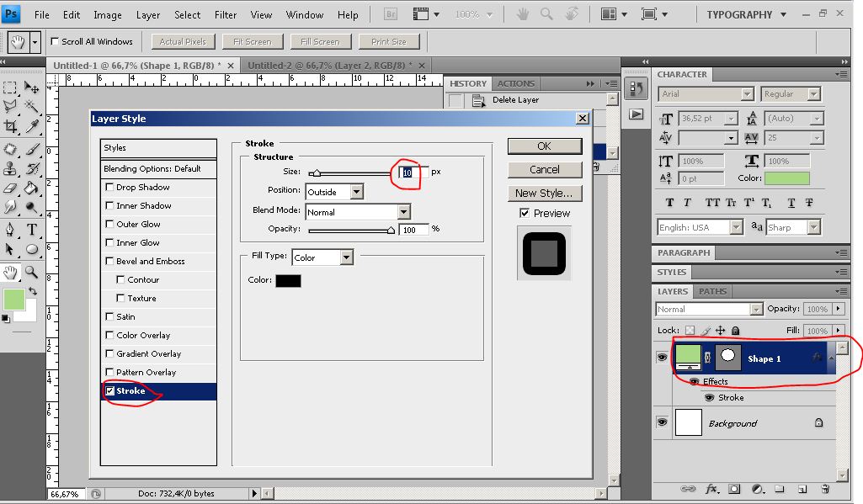
Task: Select the Lasso tool
Action: [10, 107]
